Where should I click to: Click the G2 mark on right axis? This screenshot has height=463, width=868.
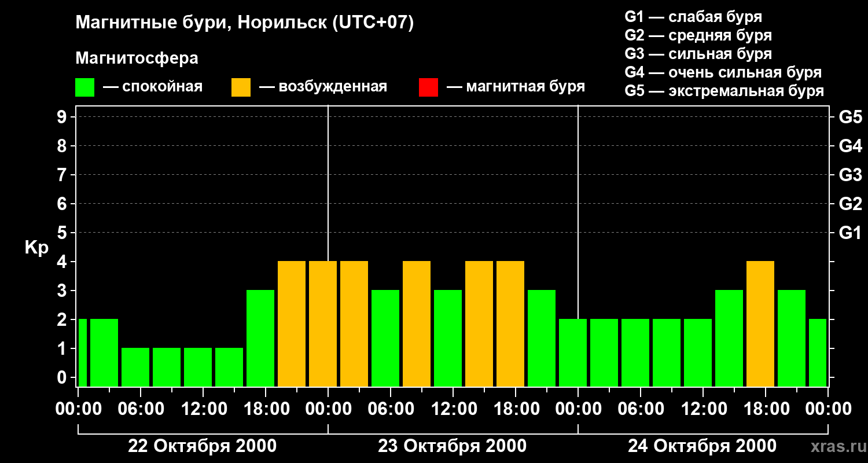tap(851, 204)
